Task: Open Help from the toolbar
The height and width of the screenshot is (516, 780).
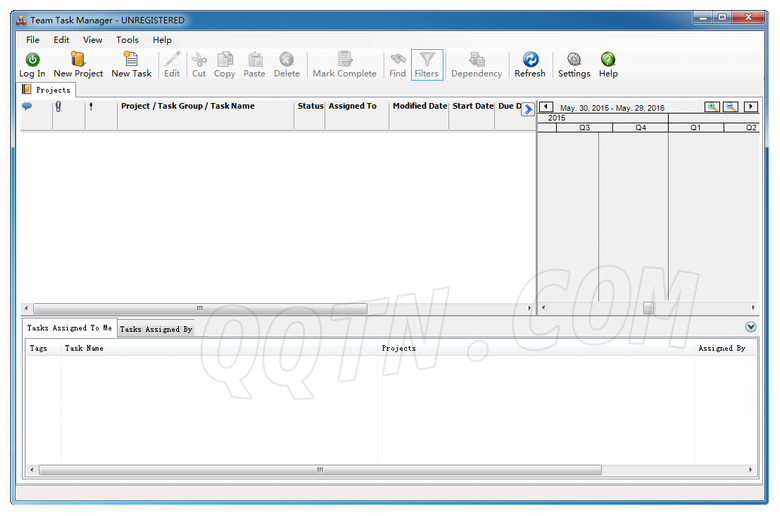Action: pos(608,65)
